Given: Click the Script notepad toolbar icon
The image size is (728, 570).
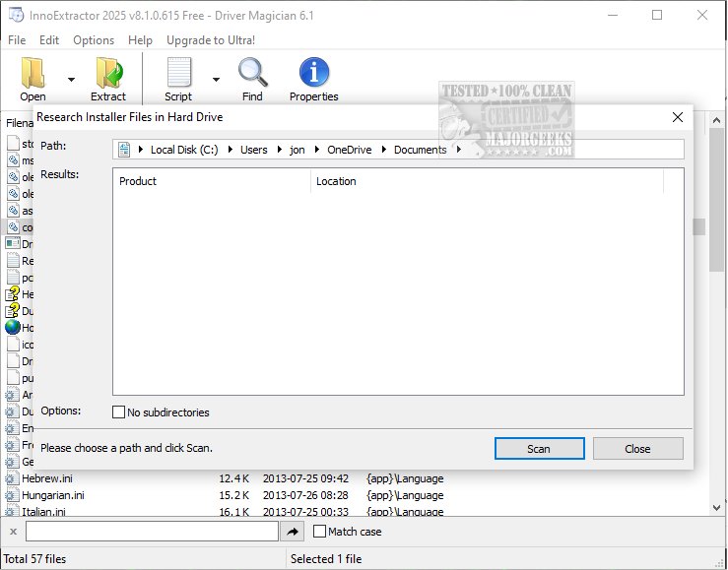Looking at the screenshot, I should coord(178,72).
